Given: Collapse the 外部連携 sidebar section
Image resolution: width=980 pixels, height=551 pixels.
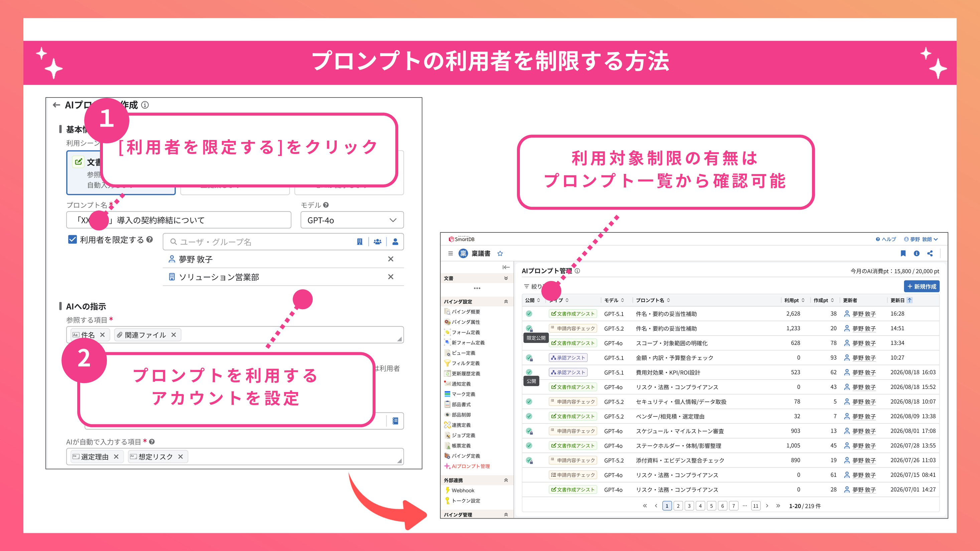Looking at the screenshot, I should point(506,480).
